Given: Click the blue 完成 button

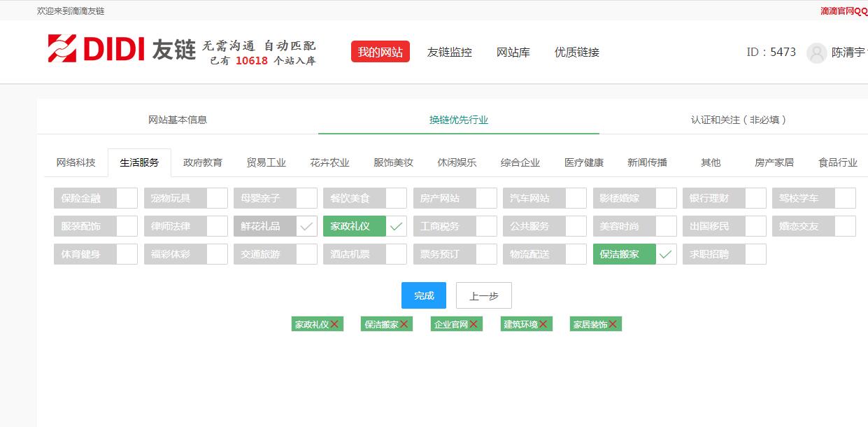Looking at the screenshot, I should (424, 295).
